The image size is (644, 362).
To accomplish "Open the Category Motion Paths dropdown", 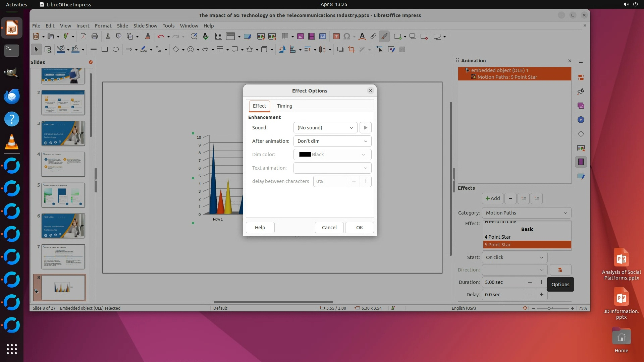I will pos(526,213).
